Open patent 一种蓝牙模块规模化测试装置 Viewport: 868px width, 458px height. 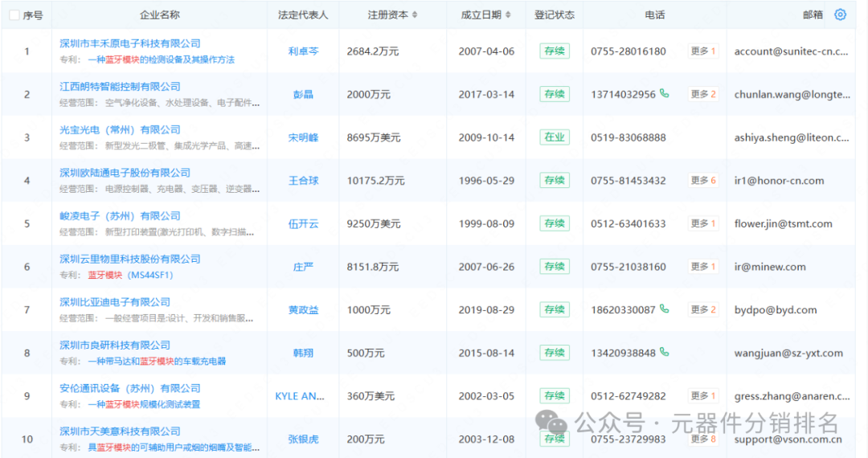(x=144, y=404)
